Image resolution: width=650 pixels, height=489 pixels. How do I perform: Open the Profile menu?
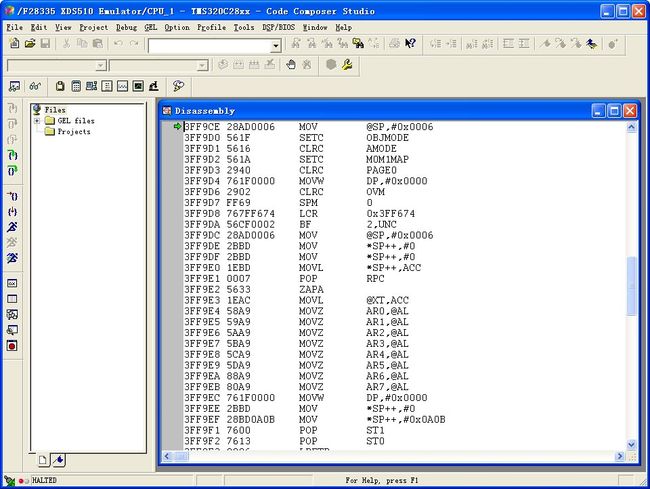pos(211,27)
